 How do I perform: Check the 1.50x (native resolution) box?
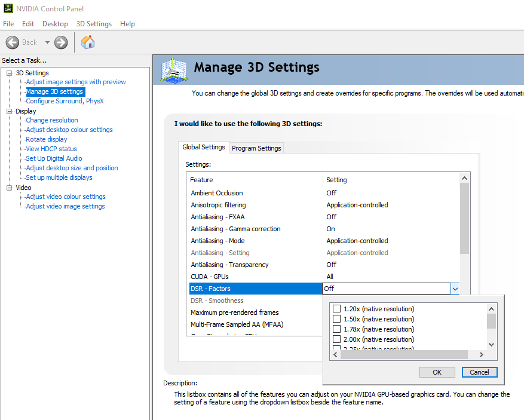(x=336, y=319)
